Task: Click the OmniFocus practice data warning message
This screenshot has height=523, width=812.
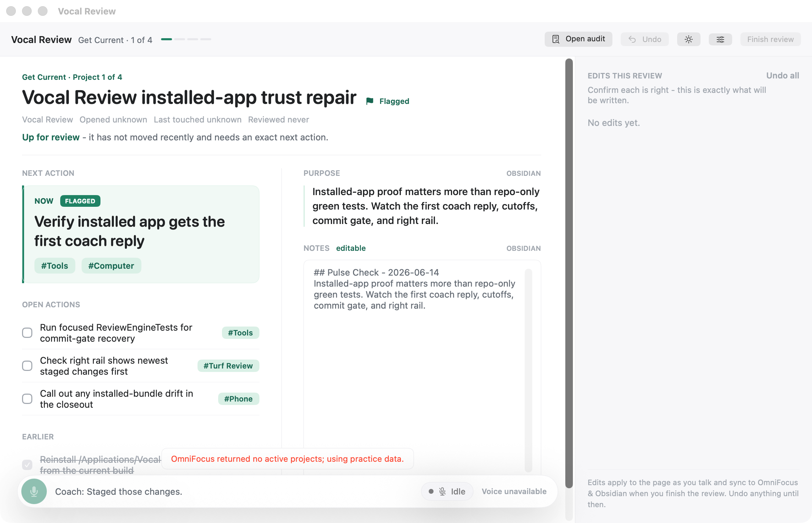Action: point(287,459)
